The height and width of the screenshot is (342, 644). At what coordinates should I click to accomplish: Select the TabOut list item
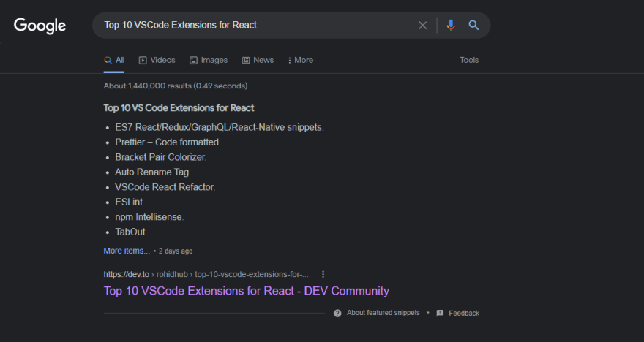coord(131,232)
